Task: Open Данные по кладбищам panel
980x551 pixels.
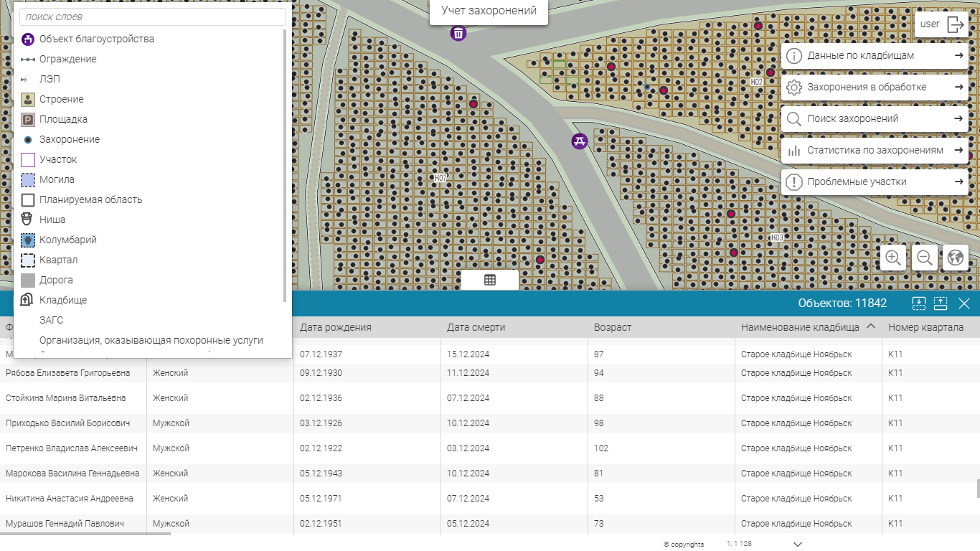Action: tap(875, 56)
